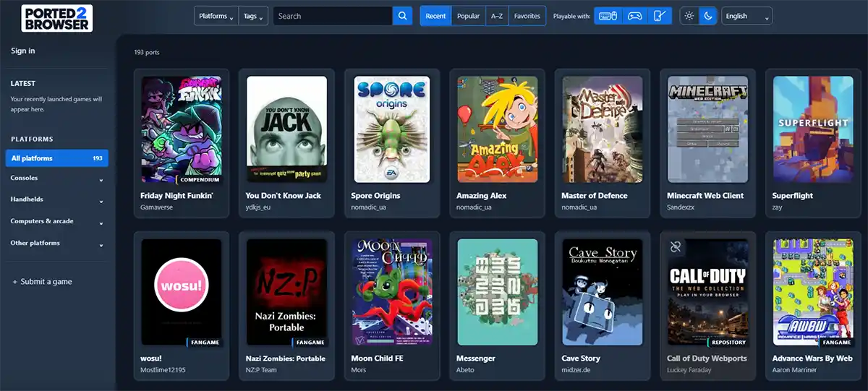The image size is (868, 391).
Task: Switch to light theme sun icon
Action: pos(689,16)
